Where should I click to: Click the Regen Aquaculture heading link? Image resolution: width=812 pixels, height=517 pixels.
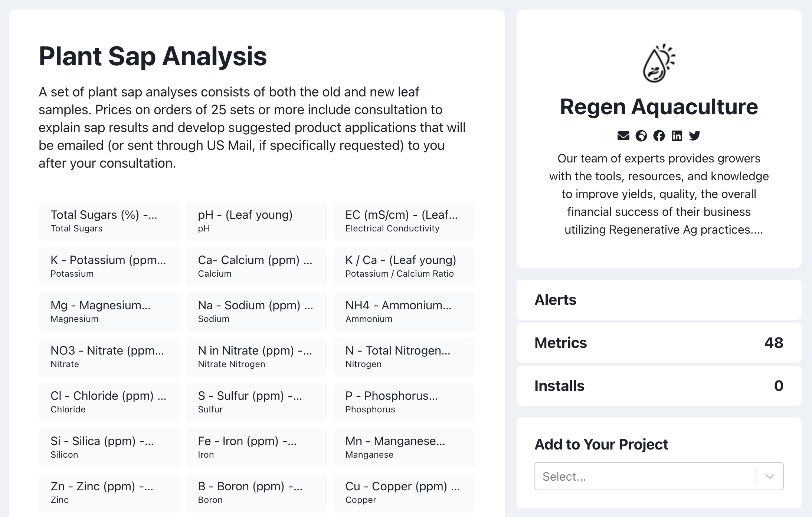659,107
